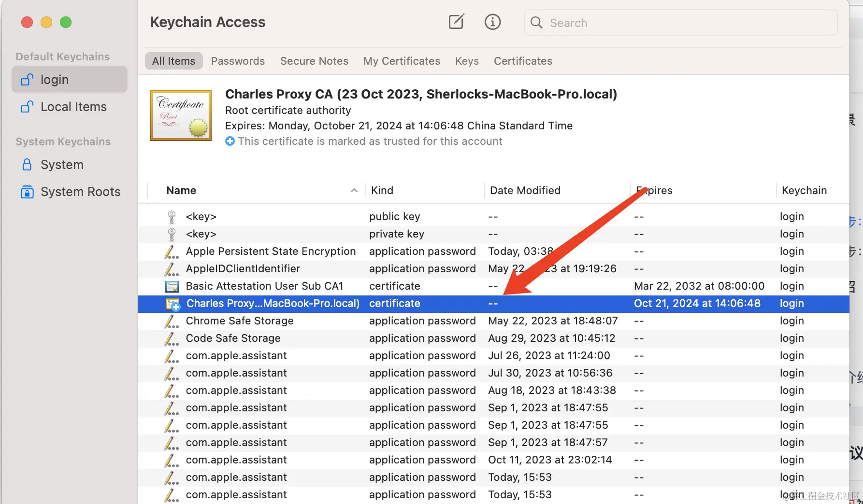Click the key icon of private key row
The image size is (863, 504).
(172, 234)
